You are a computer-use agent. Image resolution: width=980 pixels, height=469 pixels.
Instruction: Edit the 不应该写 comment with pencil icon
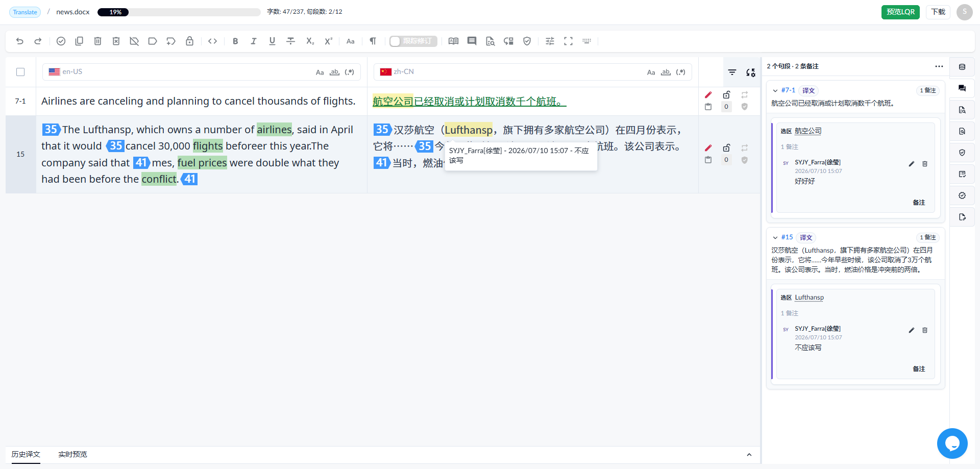[912, 330]
